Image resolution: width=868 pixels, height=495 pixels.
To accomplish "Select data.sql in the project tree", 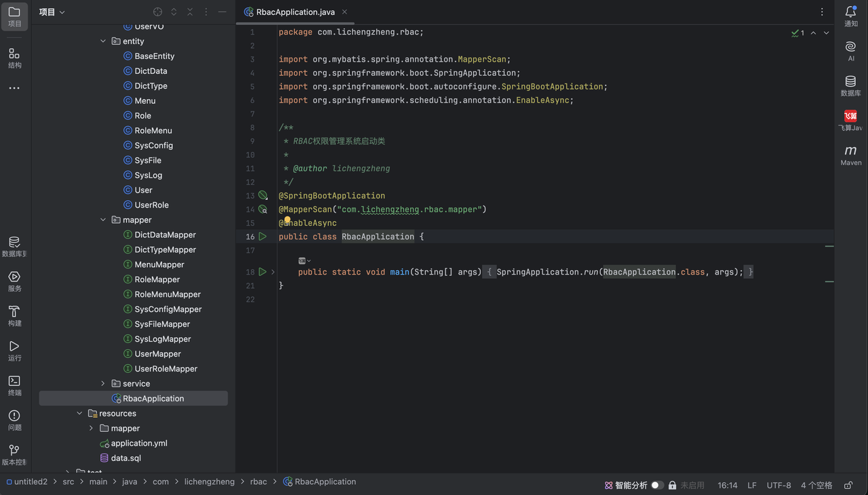I will (121, 458).
